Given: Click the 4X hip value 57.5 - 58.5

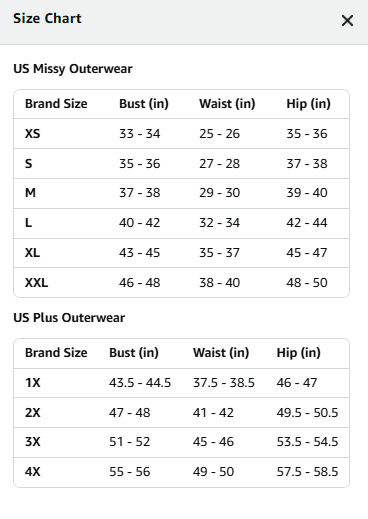Looking at the screenshot, I should pyautogui.click(x=307, y=472).
